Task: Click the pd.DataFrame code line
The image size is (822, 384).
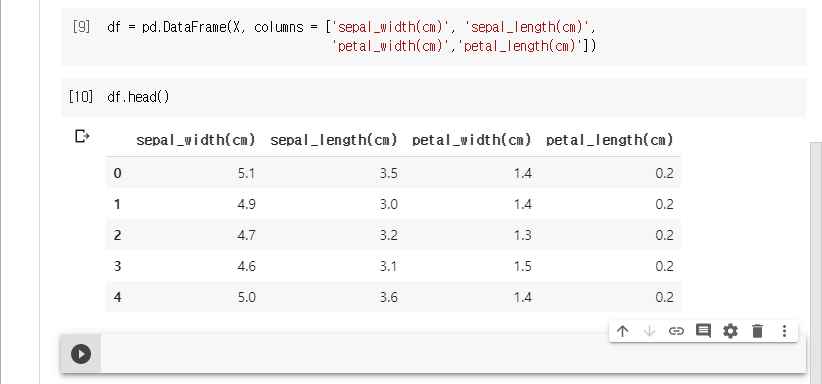Action: click(x=352, y=27)
